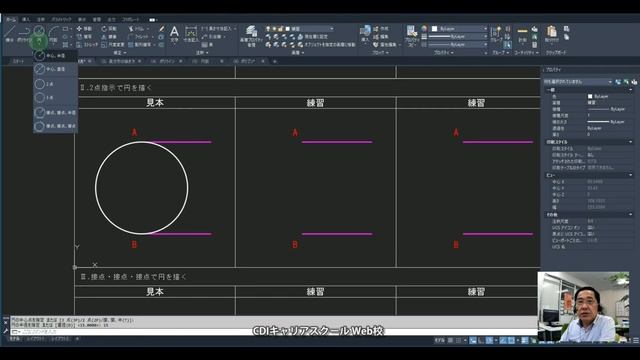Select the Arc (円弧) tool
This screenshot has width=640, height=360.
click(x=53, y=33)
